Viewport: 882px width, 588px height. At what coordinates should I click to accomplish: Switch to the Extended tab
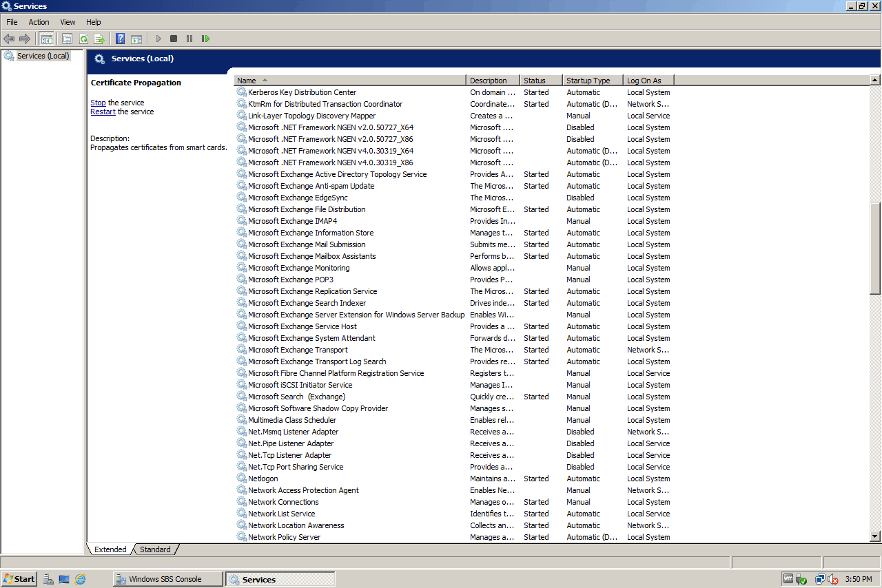(110, 549)
